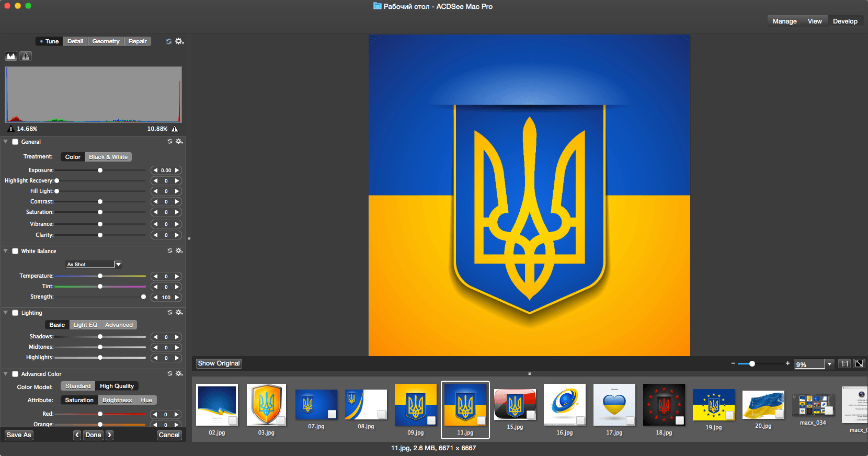The image size is (868, 456).
Task: Open Advanced Color gear menu
Action: click(179, 374)
